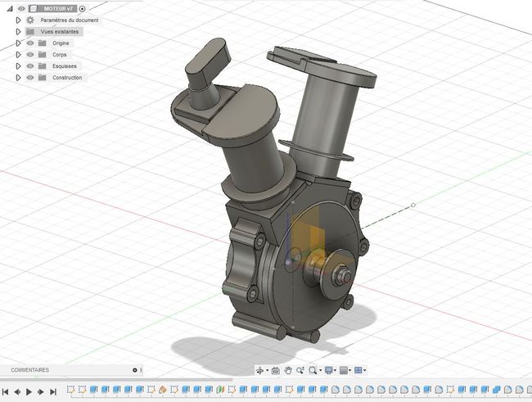Screen dimensions: 532x402
Task: Click the COMMENTAIRES panel title
Action: click(29, 370)
